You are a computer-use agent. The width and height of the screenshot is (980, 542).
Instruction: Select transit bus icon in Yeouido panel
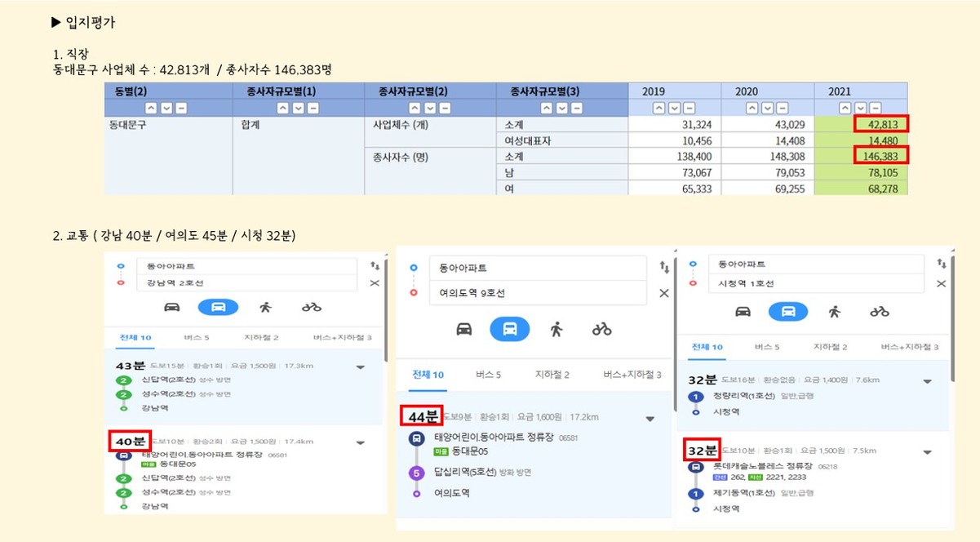(510, 329)
